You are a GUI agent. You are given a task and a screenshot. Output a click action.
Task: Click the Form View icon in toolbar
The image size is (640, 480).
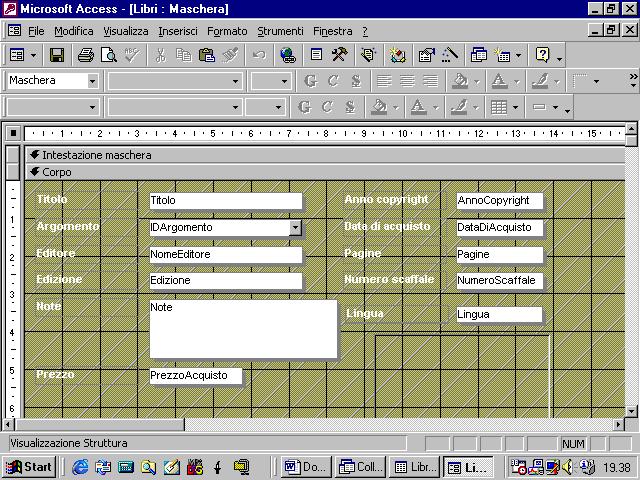point(17,55)
